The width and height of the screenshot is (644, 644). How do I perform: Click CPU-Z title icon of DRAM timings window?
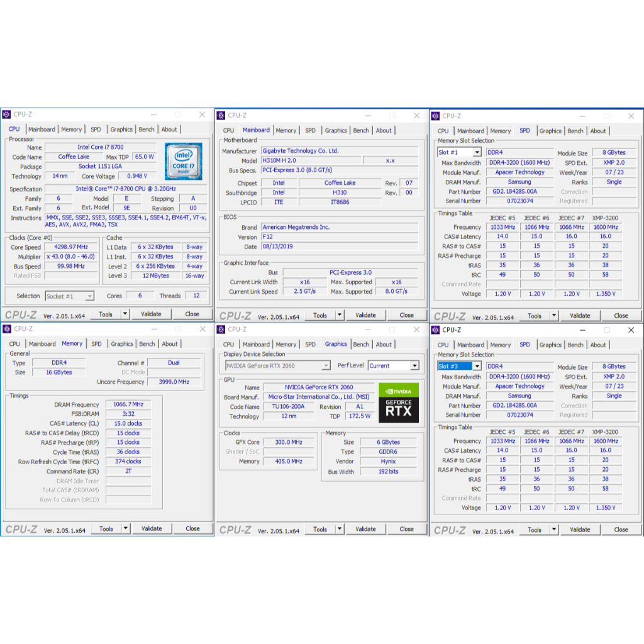(6, 328)
